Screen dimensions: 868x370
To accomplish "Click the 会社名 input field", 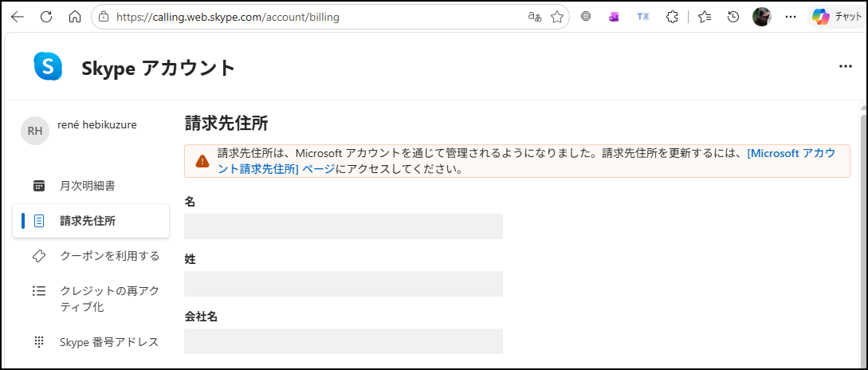I will click(344, 341).
